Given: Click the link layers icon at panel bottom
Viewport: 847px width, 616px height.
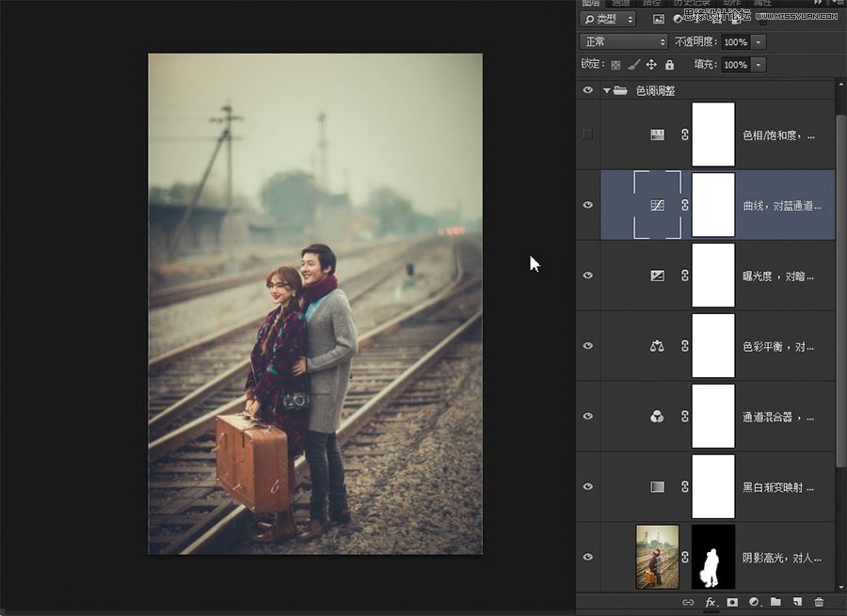Looking at the screenshot, I should pyautogui.click(x=688, y=602).
